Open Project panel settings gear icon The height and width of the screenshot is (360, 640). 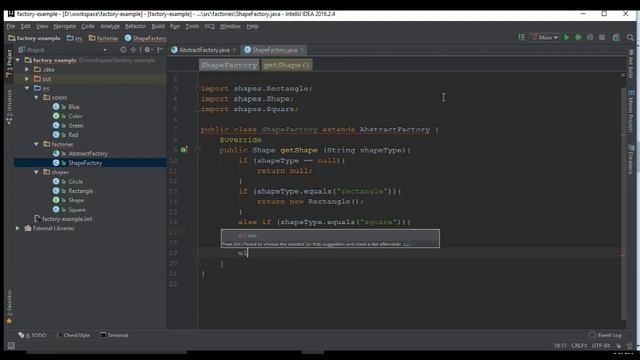point(147,50)
